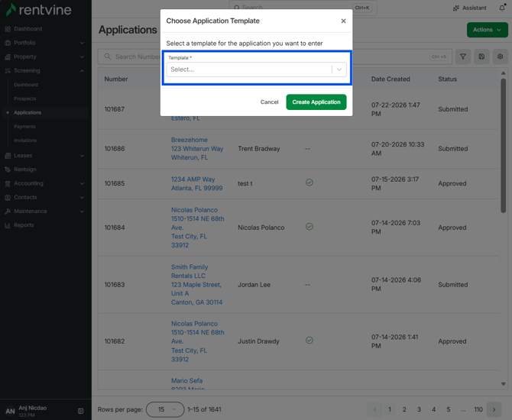Go to page 2

click(x=404, y=409)
